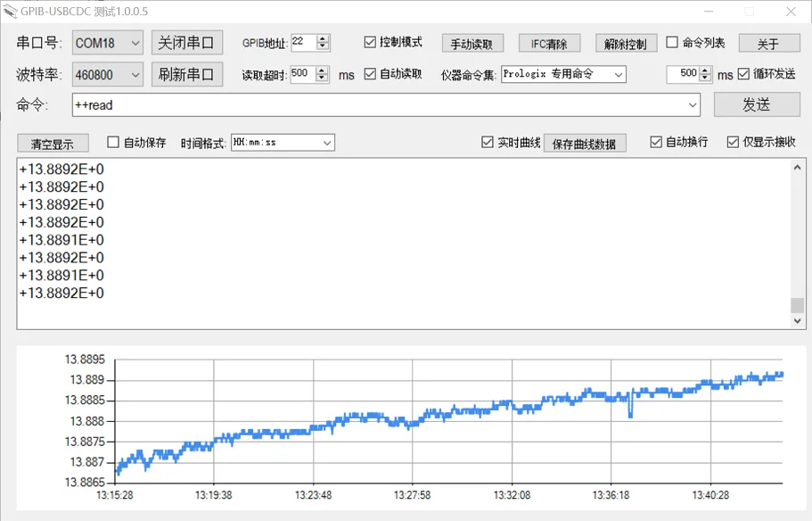Click the last +13.8892E+0 reading line
This screenshot has height=521, width=812.
[x=62, y=294]
